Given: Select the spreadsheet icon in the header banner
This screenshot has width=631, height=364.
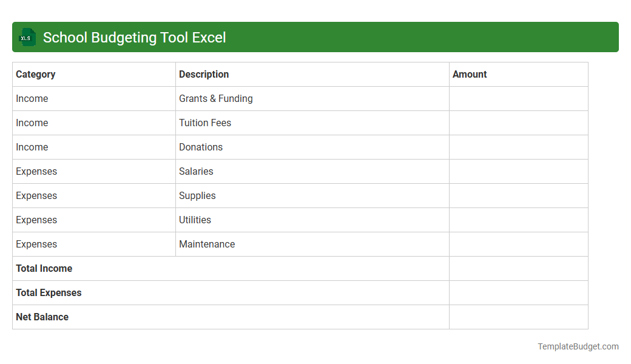Looking at the screenshot, I should pyautogui.click(x=27, y=37).
